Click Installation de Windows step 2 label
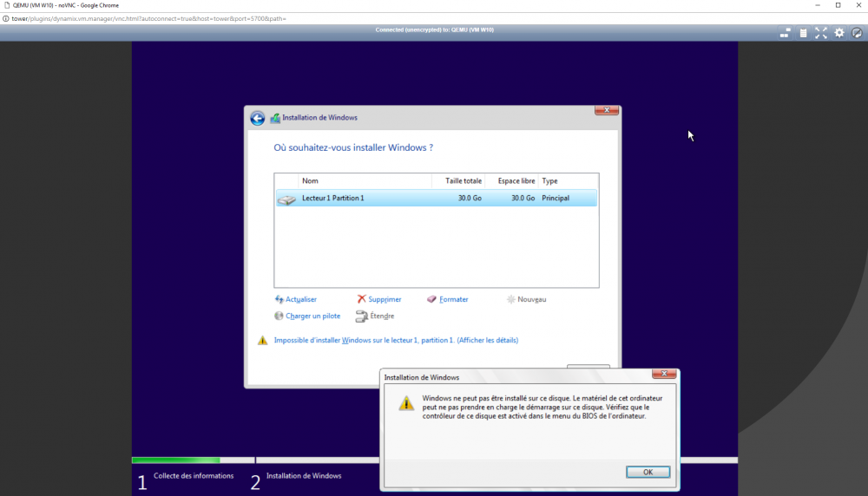 (x=303, y=475)
